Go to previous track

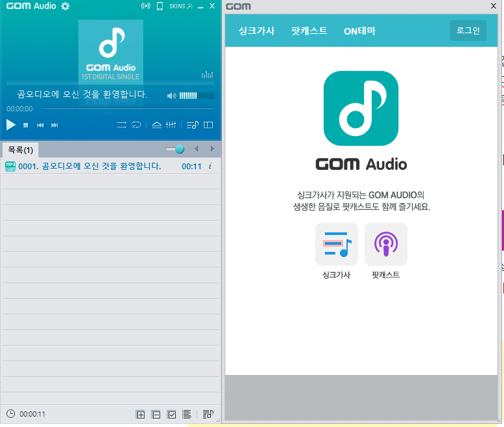pyautogui.click(x=40, y=126)
